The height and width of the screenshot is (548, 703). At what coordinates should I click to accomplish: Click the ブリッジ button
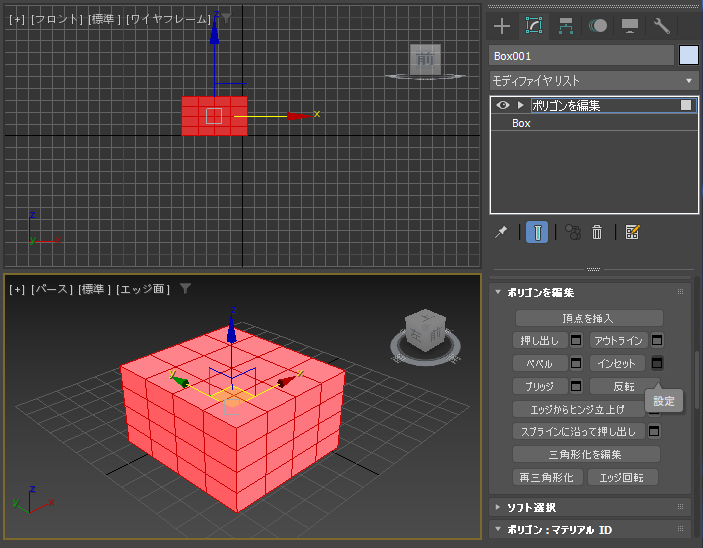coord(540,386)
